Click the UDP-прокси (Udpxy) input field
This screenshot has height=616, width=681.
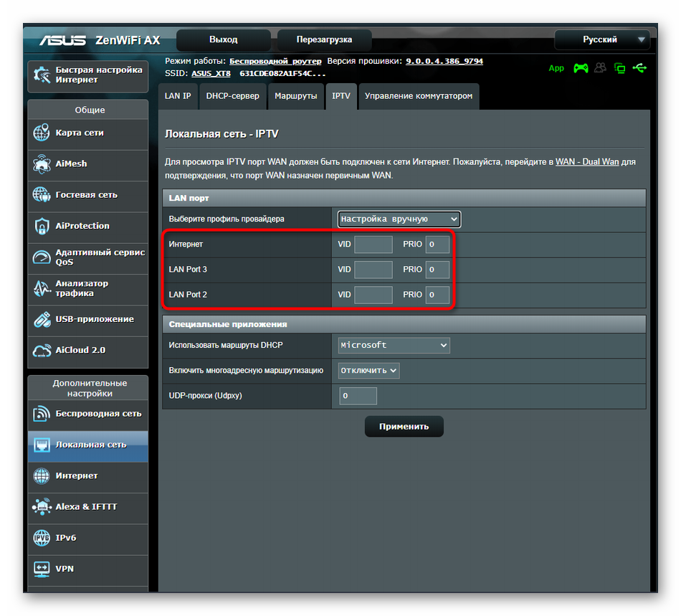point(358,396)
